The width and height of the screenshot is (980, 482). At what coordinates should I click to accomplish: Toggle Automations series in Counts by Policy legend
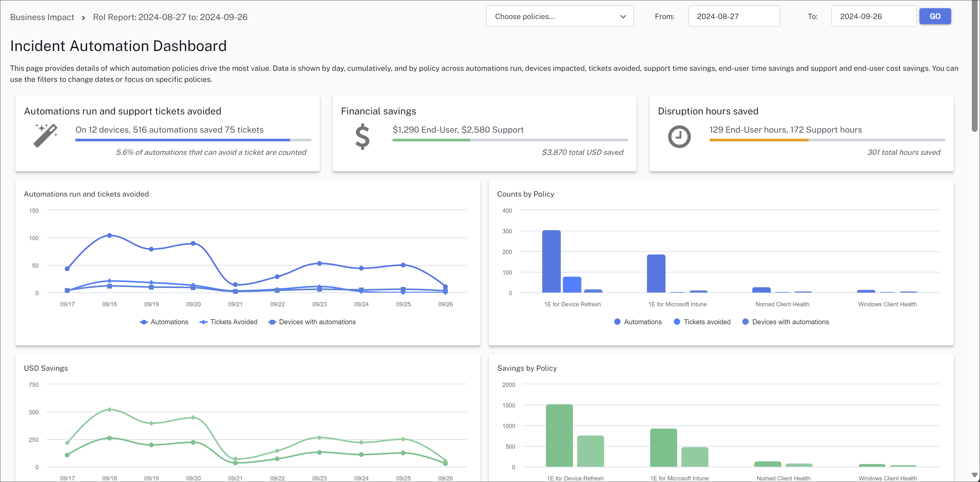(x=642, y=322)
